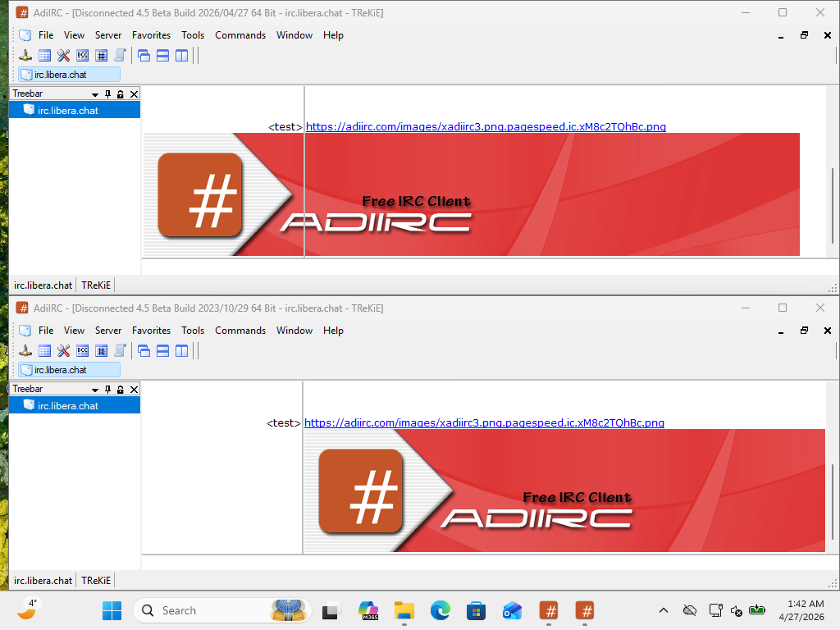Open Windows Start menu
The width and height of the screenshot is (840, 630).
[112, 610]
